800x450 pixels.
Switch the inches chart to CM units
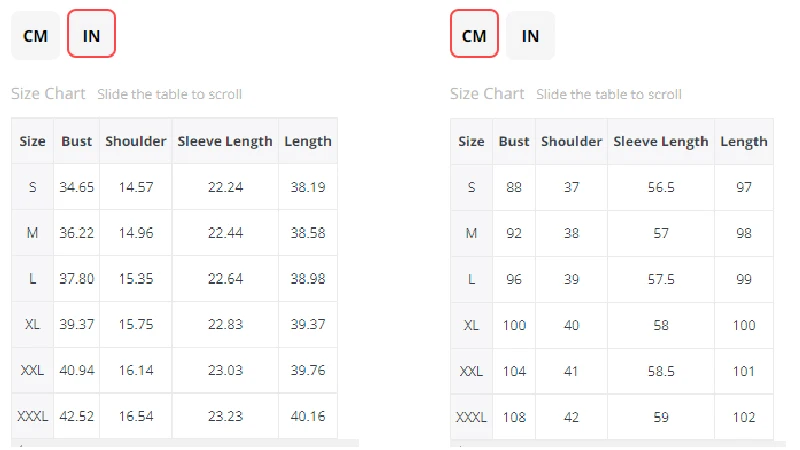pos(36,36)
